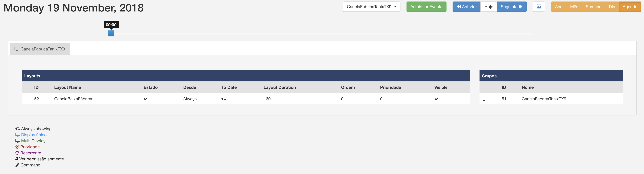Go to Seguinte day

tap(511, 7)
